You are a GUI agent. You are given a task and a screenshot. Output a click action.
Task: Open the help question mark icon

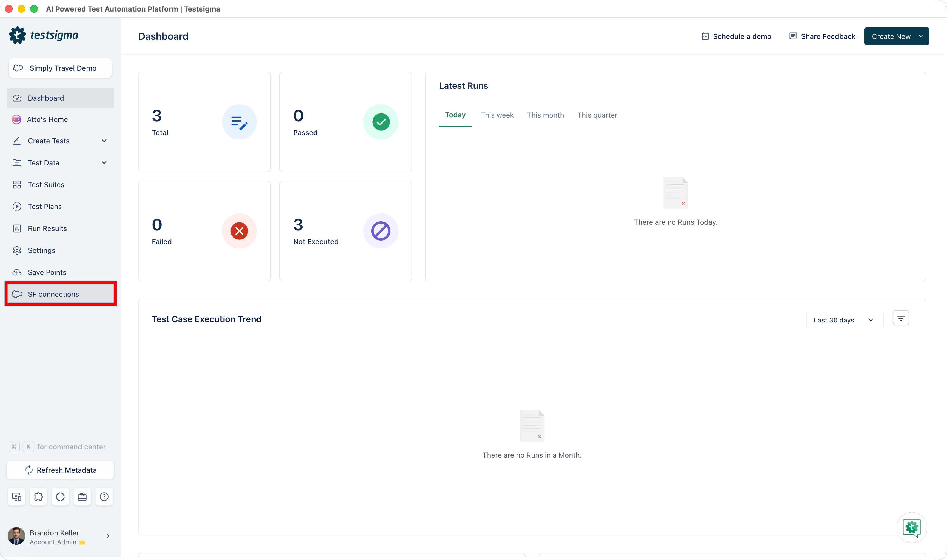tap(104, 497)
